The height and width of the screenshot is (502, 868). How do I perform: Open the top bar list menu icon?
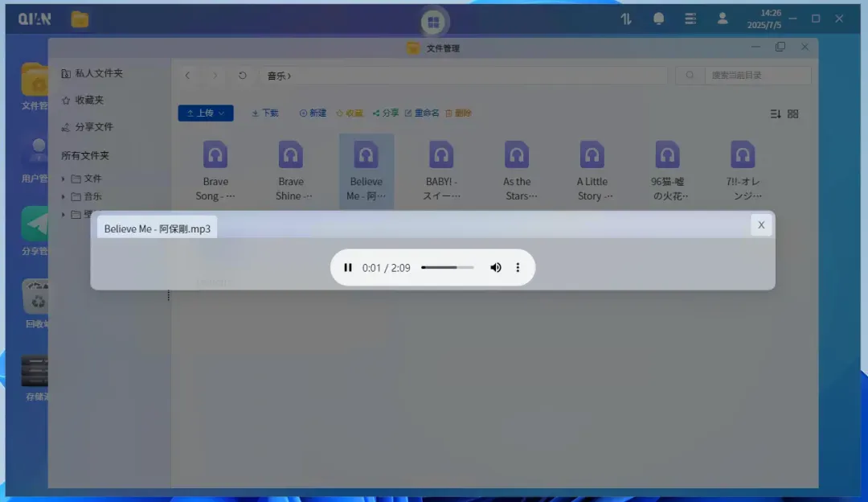pyautogui.click(x=690, y=19)
